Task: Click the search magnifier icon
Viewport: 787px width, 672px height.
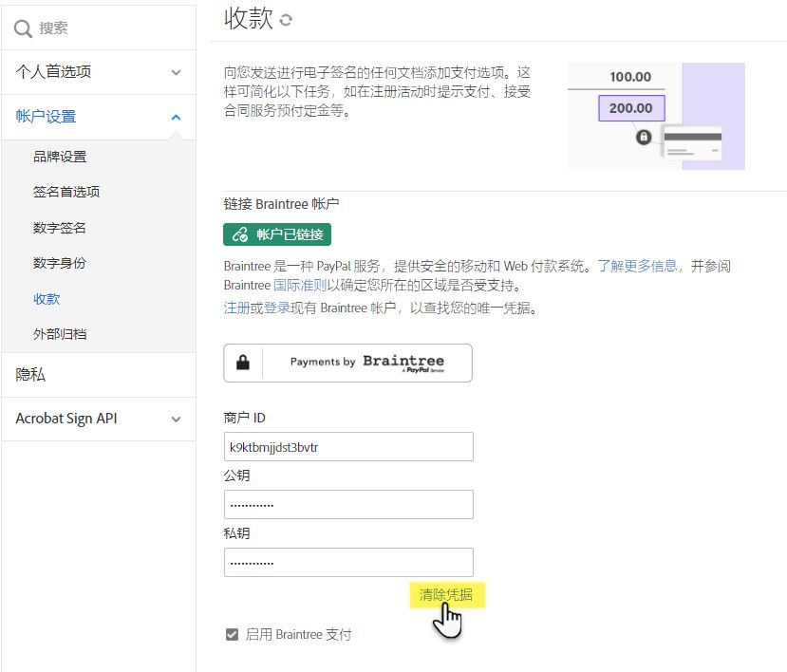Action: coord(24,29)
